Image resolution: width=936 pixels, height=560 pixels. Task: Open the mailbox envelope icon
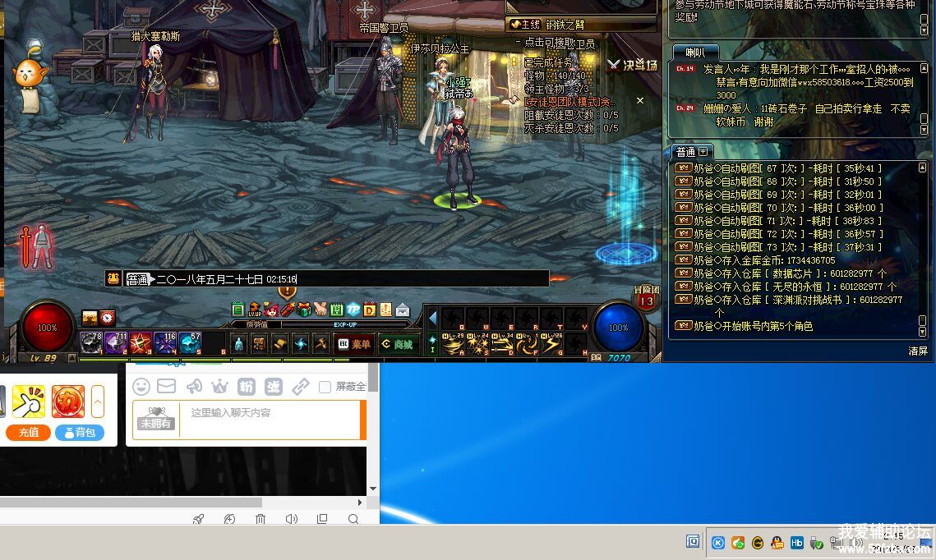tap(403, 310)
